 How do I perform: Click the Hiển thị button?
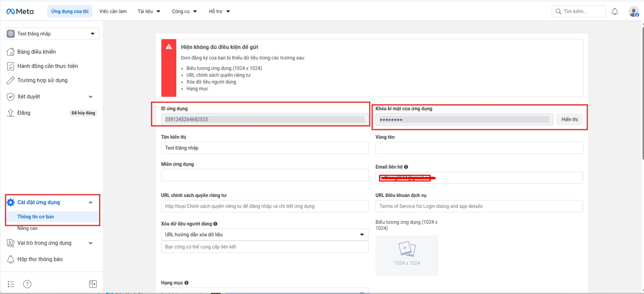coord(569,120)
